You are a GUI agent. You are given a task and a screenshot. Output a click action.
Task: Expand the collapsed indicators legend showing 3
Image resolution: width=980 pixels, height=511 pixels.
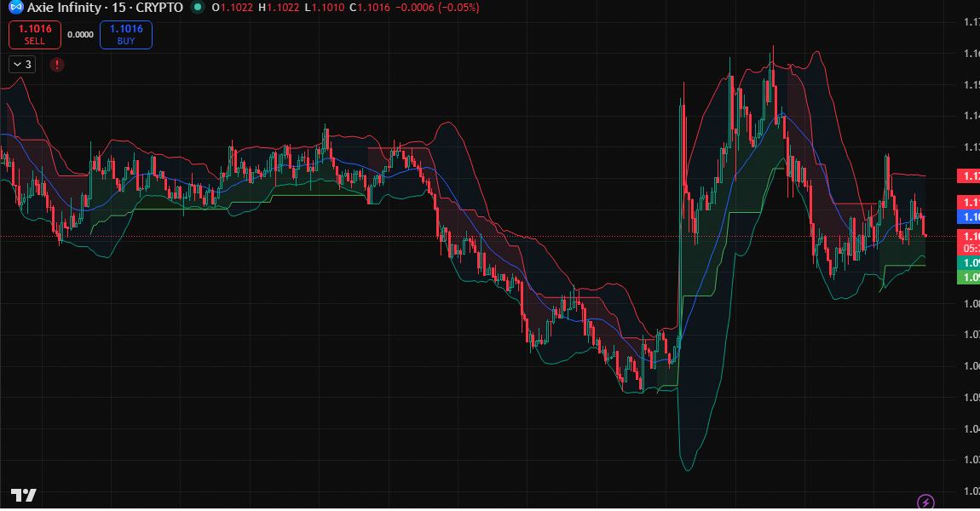(x=22, y=64)
